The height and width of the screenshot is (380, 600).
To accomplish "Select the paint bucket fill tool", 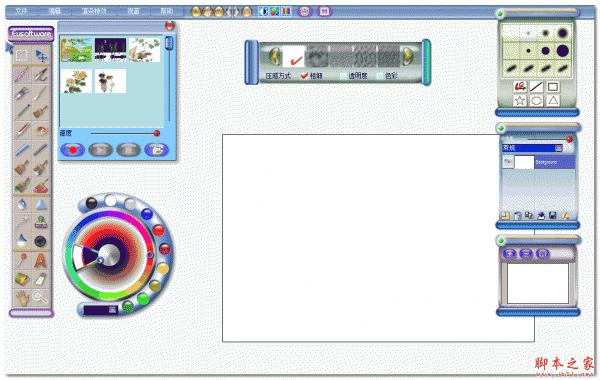I will point(22,279).
